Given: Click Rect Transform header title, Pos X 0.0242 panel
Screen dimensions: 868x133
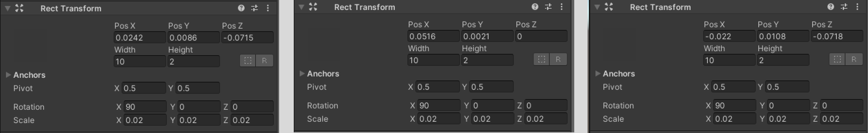Looking at the screenshot, I should point(71,8).
